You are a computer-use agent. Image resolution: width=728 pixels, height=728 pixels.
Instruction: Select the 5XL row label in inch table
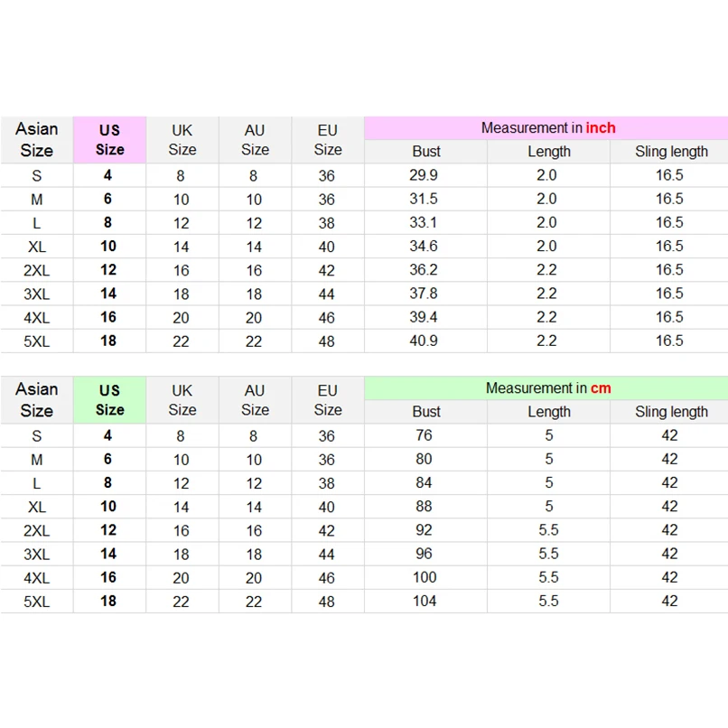tap(36, 341)
